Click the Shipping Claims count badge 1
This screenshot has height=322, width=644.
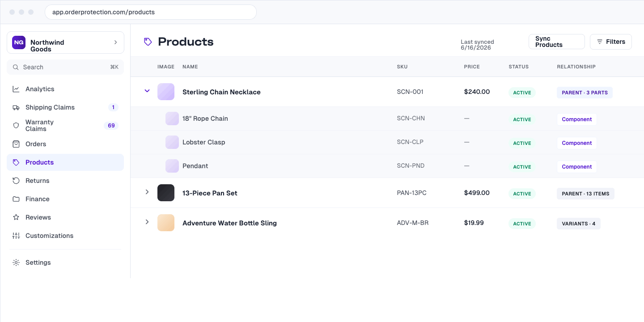click(x=113, y=107)
